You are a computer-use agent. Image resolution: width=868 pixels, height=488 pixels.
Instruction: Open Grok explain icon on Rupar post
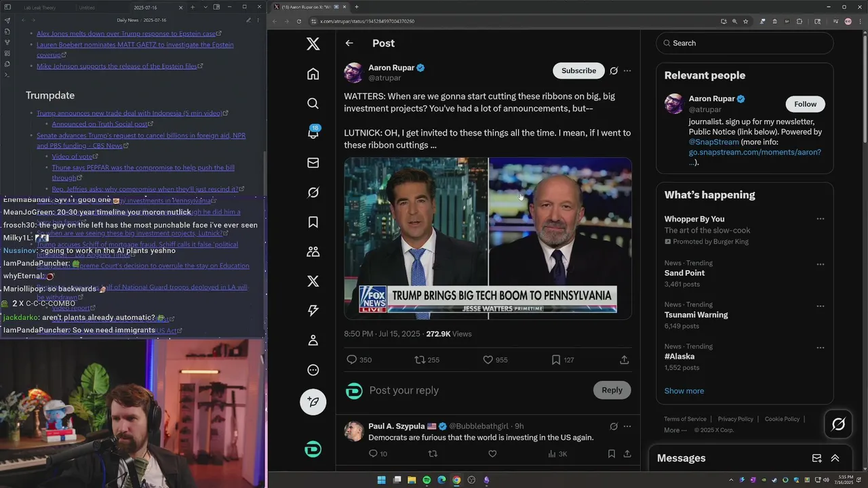(614, 70)
